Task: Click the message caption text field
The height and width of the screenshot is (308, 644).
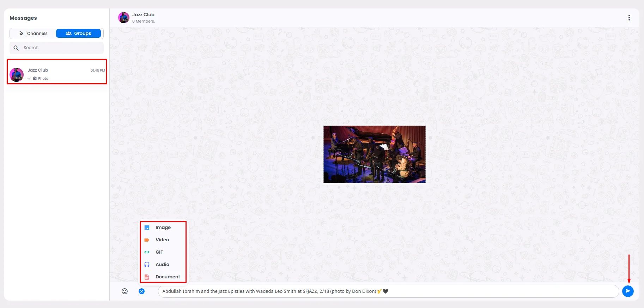Action: coord(388,291)
